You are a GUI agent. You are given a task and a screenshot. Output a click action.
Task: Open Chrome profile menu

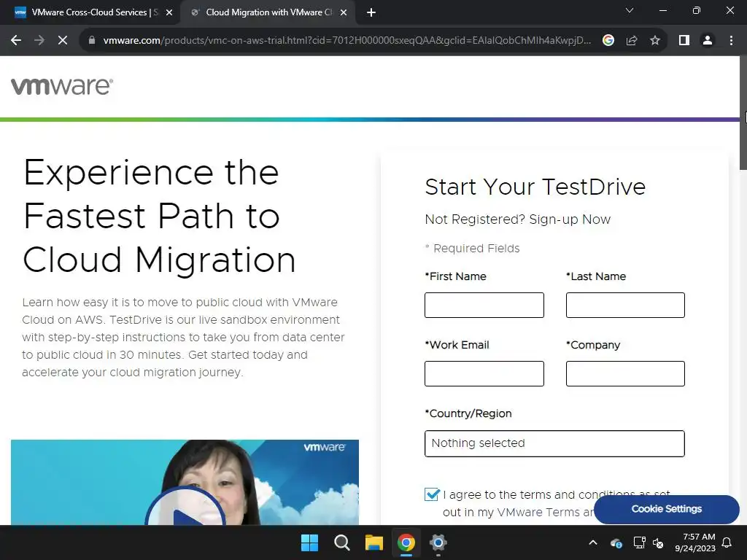[708, 41]
